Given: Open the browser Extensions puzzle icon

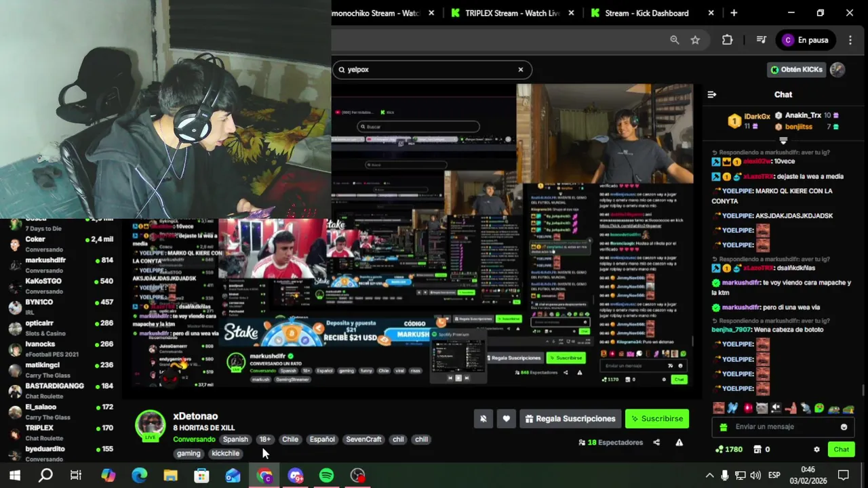Looking at the screenshot, I should click(727, 40).
